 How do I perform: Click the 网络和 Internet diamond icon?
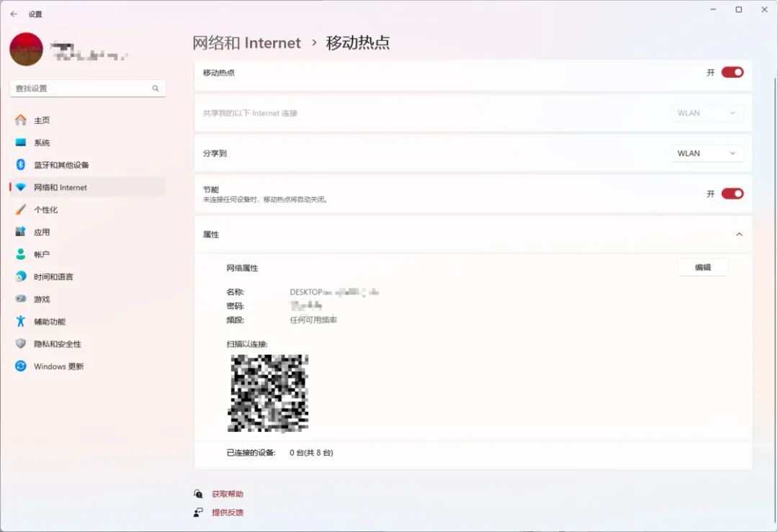20,187
